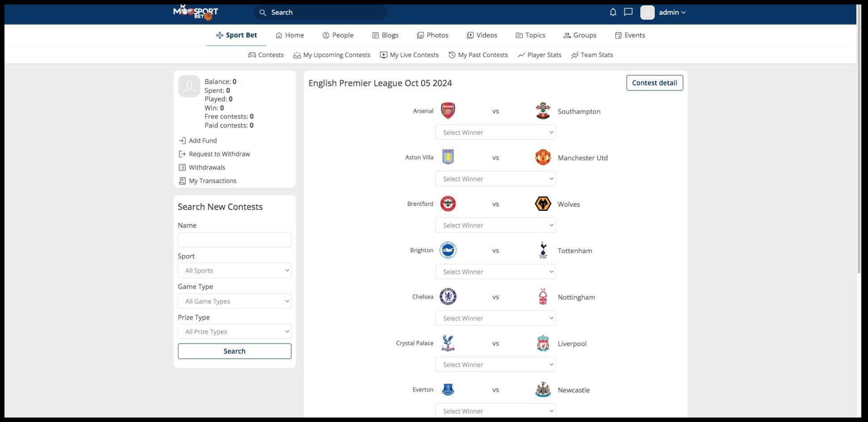
Task: Click the contest Name input field
Action: point(234,240)
